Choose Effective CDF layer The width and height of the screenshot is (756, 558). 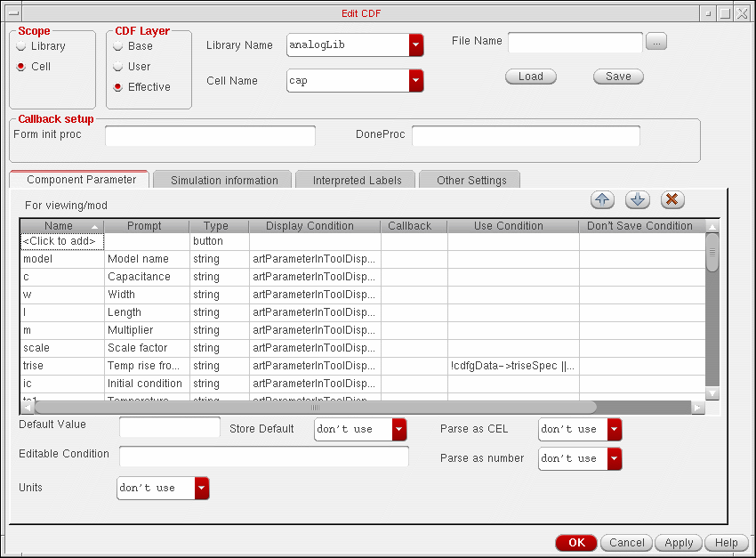point(118,87)
